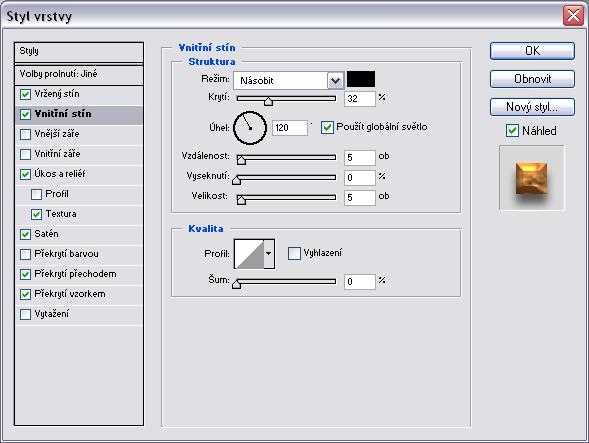Click the Vzdálenost value input field
589x443 pixels.
[x=359, y=157]
